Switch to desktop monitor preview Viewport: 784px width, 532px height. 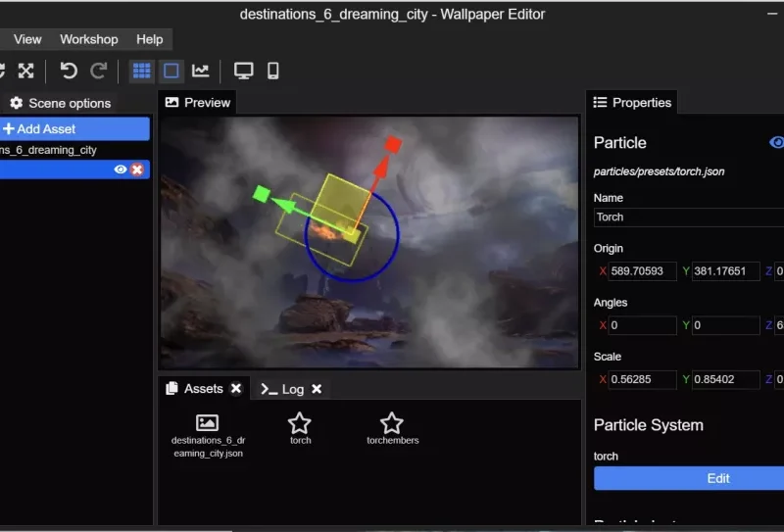(243, 71)
